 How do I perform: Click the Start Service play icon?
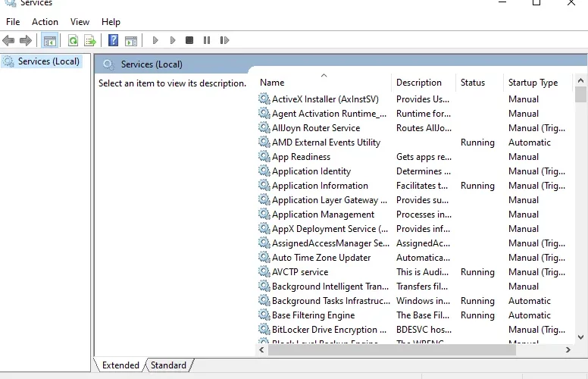click(155, 40)
